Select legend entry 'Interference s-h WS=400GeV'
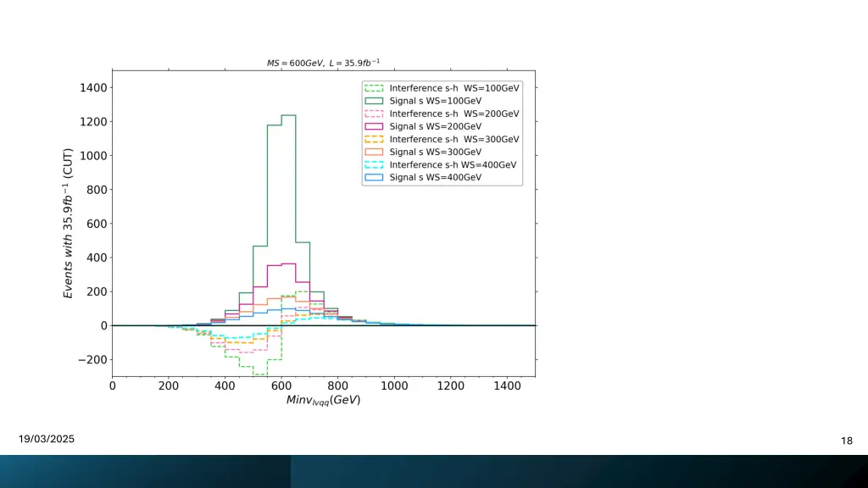The image size is (868, 488). click(440, 164)
